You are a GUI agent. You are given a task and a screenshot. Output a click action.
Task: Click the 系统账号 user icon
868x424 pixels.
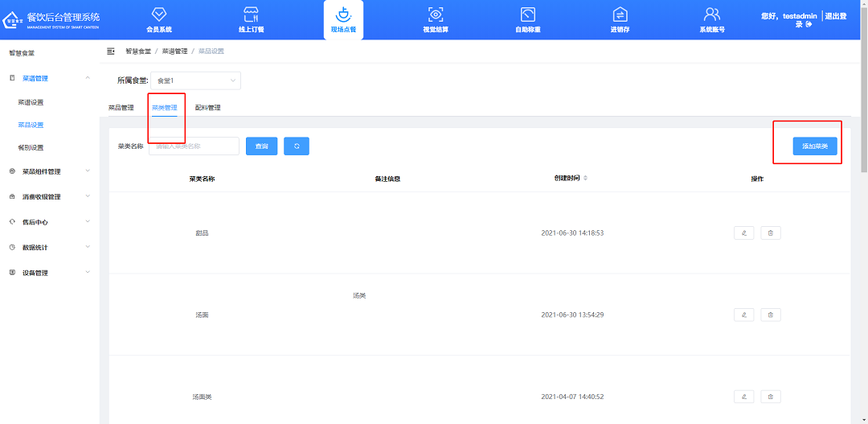pyautogui.click(x=711, y=14)
